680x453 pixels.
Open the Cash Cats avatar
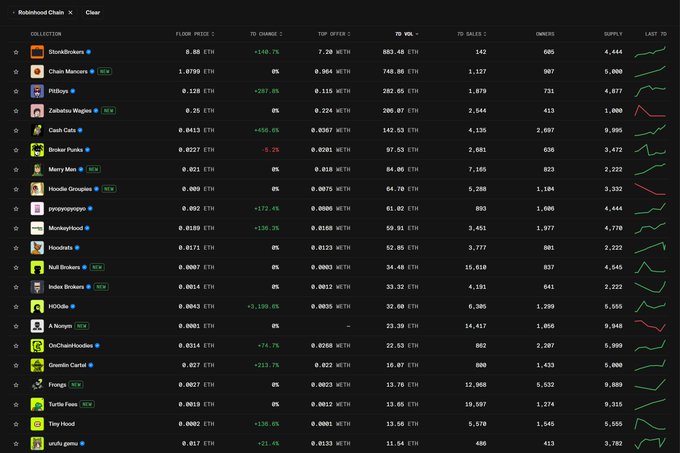[x=37, y=130]
